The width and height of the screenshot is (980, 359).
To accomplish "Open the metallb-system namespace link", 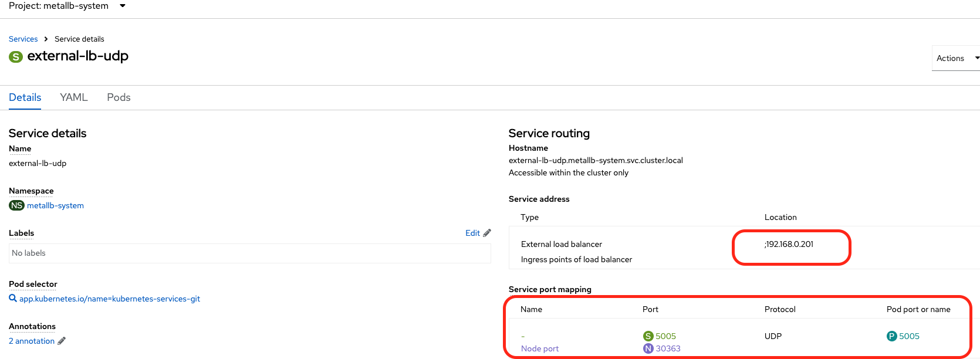I will pyautogui.click(x=55, y=205).
